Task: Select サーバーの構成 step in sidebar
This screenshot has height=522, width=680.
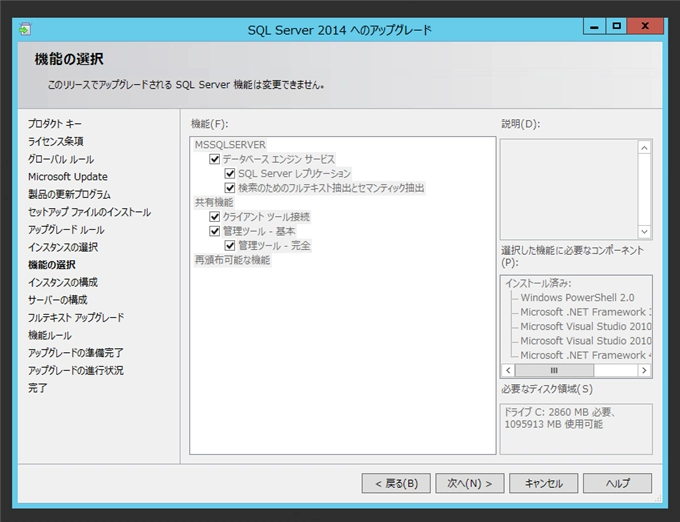Action: (x=58, y=300)
